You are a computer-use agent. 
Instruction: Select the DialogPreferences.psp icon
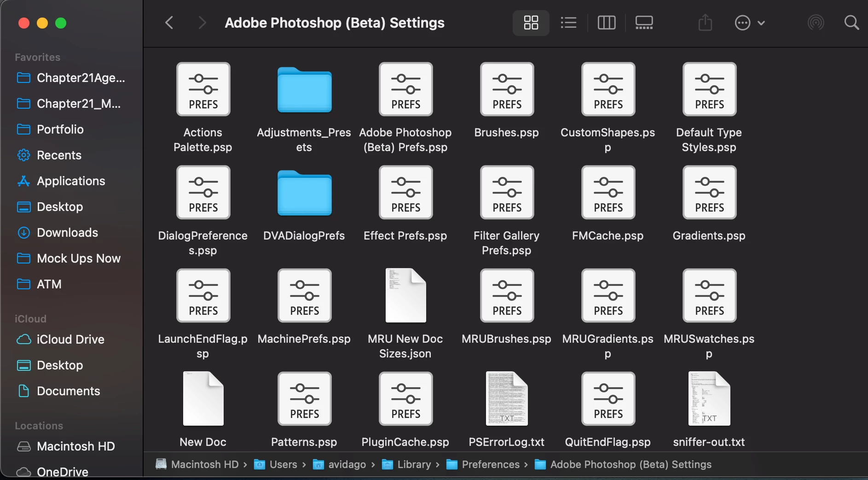203,192
